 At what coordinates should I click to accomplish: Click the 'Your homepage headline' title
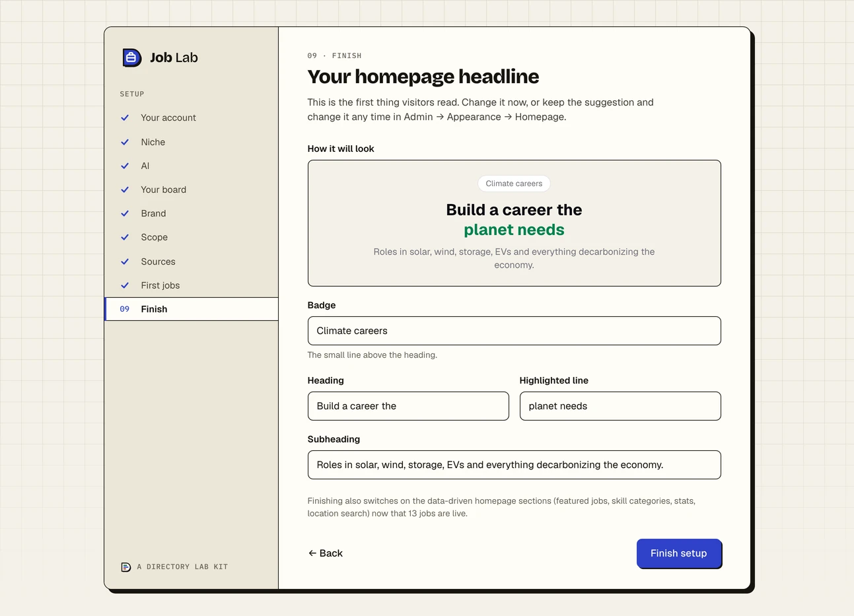tap(423, 77)
